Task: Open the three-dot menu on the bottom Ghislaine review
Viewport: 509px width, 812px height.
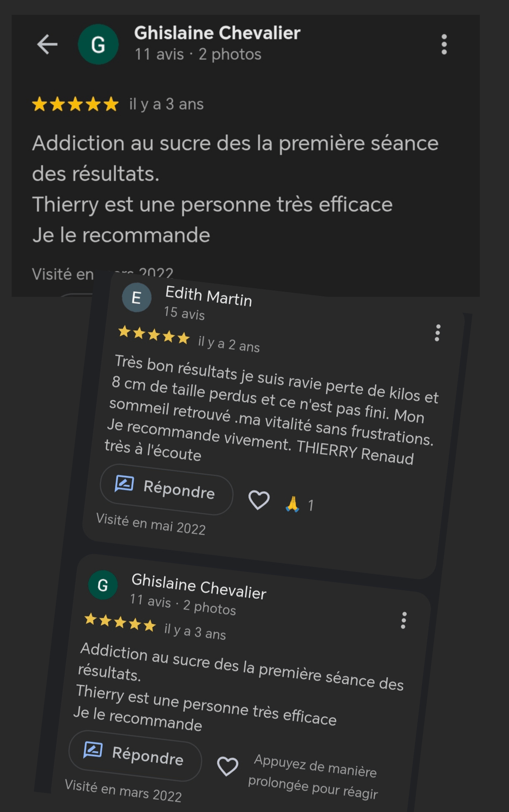Action: [x=403, y=620]
